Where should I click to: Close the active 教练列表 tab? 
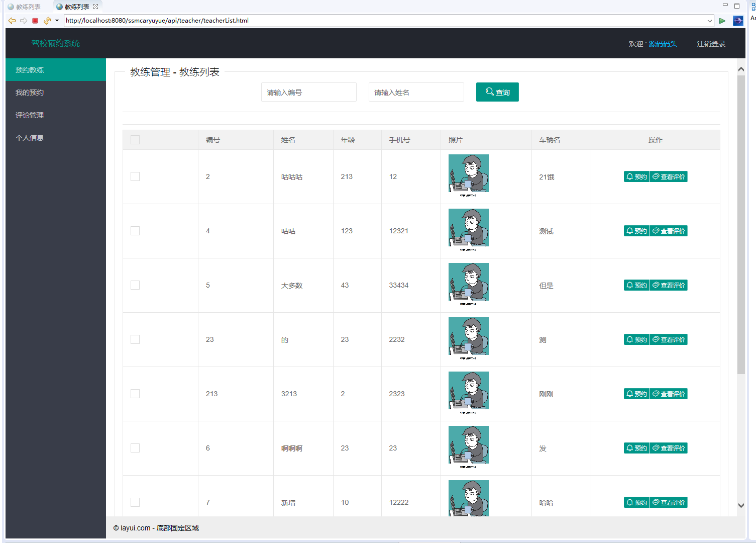(x=95, y=7)
